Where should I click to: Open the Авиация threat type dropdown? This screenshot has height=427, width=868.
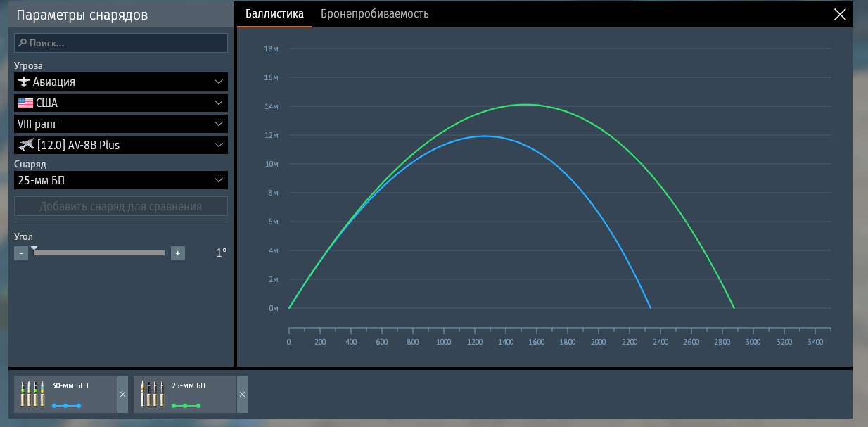click(121, 82)
